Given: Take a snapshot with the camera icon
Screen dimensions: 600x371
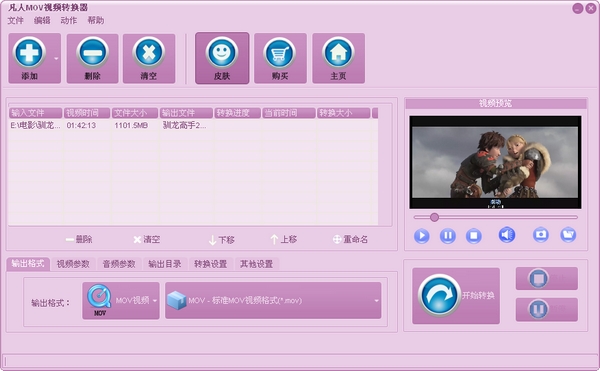Looking at the screenshot, I should (541, 235).
